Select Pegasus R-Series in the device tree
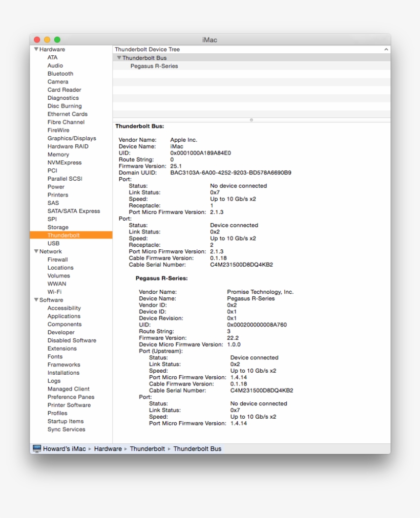The width and height of the screenshot is (420, 518). point(155,66)
